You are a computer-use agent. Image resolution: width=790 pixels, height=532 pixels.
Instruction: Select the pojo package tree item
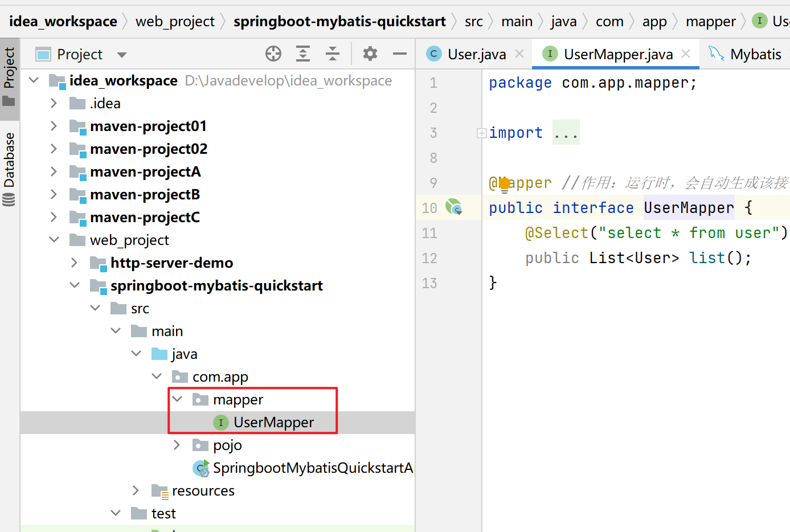pos(227,445)
